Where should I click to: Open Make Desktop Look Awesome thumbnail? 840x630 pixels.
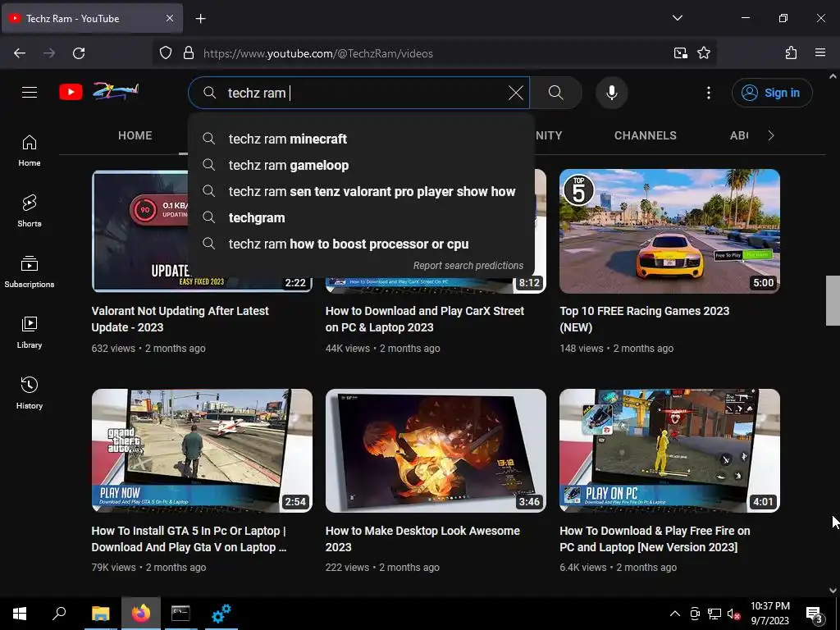click(436, 450)
